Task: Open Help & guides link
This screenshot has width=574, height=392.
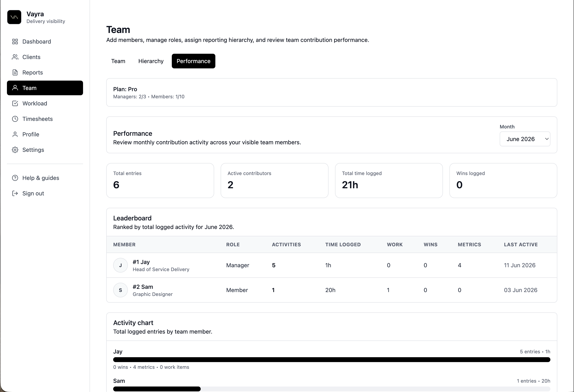Action: [x=45, y=178]
